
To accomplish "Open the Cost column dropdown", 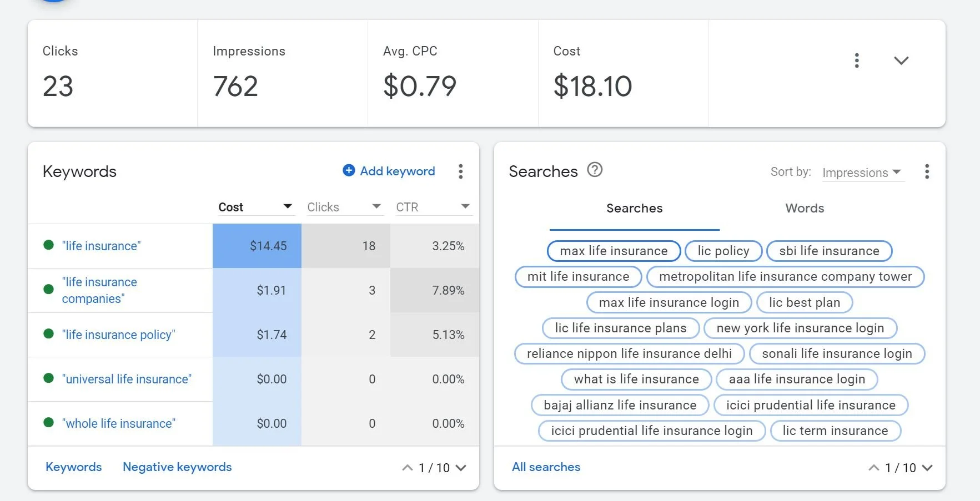I will pyautogui.click(x=288, y=206).
